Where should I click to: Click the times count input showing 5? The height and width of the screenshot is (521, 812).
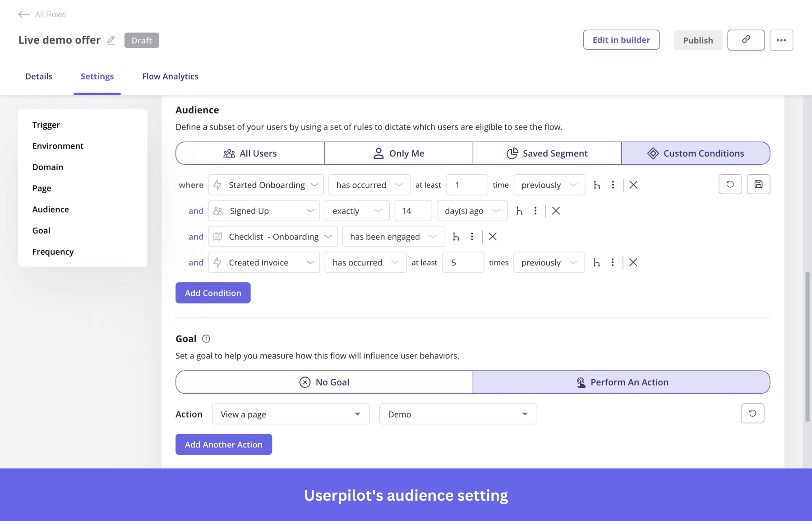[463, 262]
